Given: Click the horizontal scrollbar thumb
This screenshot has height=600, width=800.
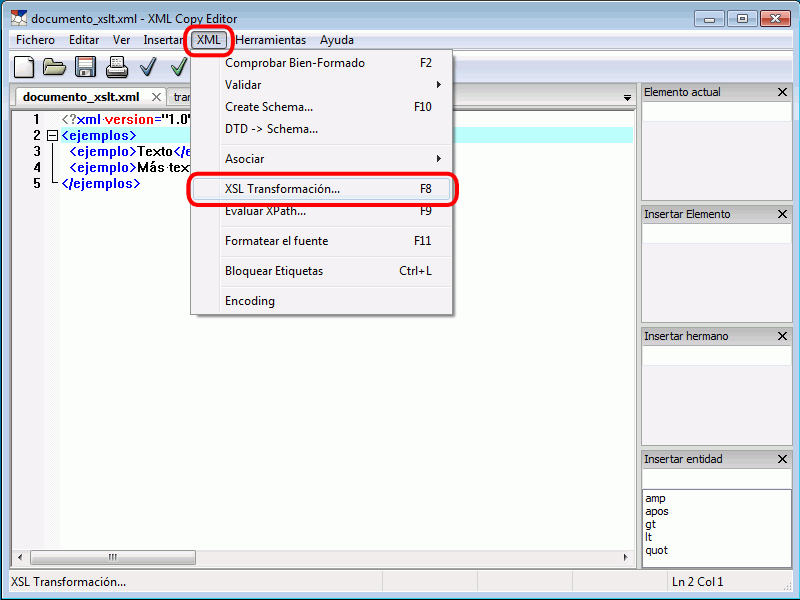Looking at the screenshot, I should tap(113, 557).
